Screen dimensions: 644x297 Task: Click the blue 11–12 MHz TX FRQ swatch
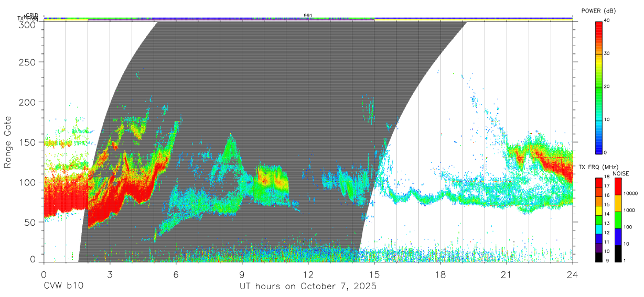pos(598,239)
